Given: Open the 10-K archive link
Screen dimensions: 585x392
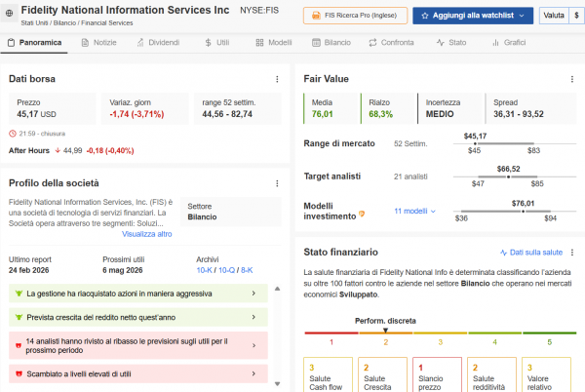Looking at the screenshot, I should tap(206, 270).
